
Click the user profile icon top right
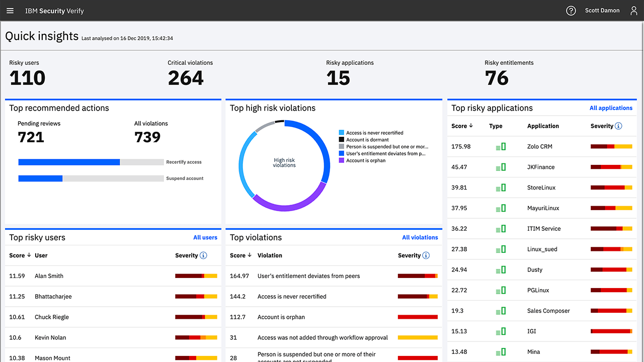(x=633, y=10)
